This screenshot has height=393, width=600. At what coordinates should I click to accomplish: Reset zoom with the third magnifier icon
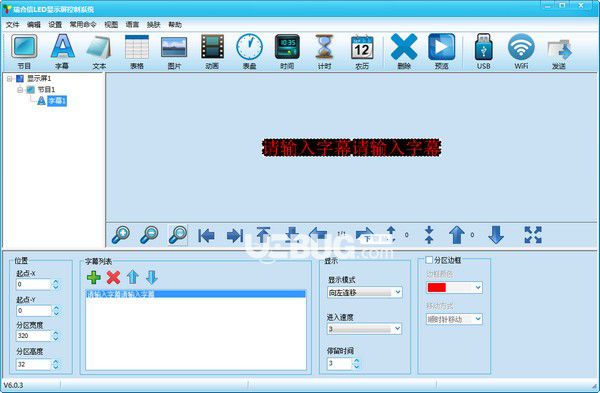click(178, 235)
